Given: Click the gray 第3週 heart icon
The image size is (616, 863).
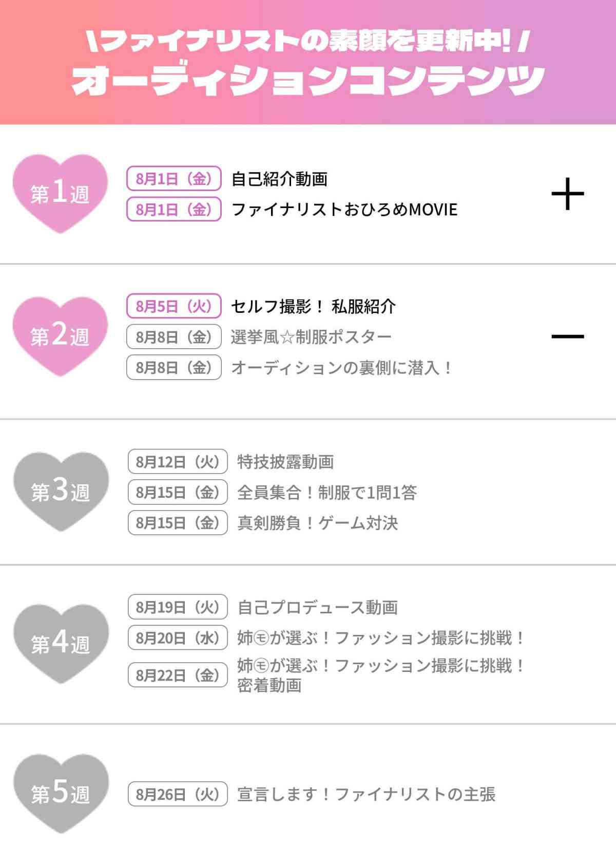Looking at the screenshot, I should pos(61,492).
